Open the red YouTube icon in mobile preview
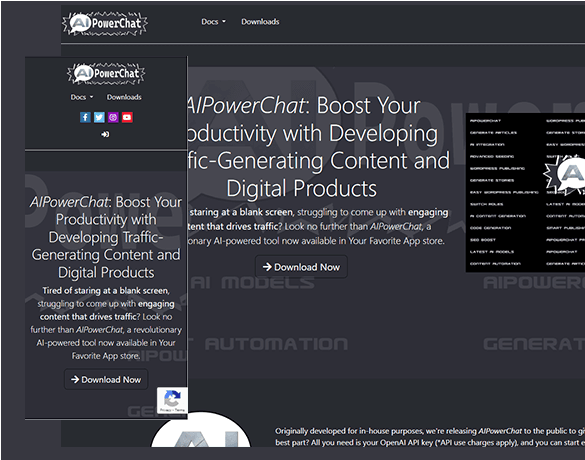 127,118
